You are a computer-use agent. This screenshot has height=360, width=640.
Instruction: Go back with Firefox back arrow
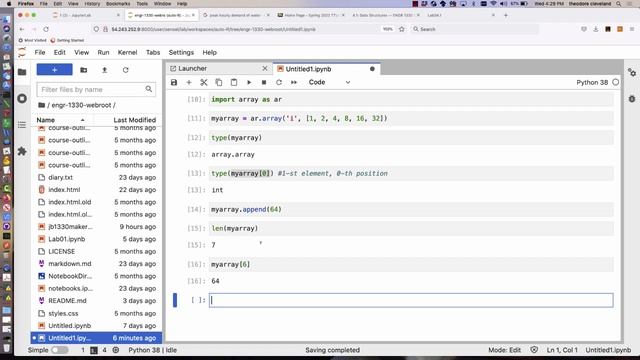point(22,29)
